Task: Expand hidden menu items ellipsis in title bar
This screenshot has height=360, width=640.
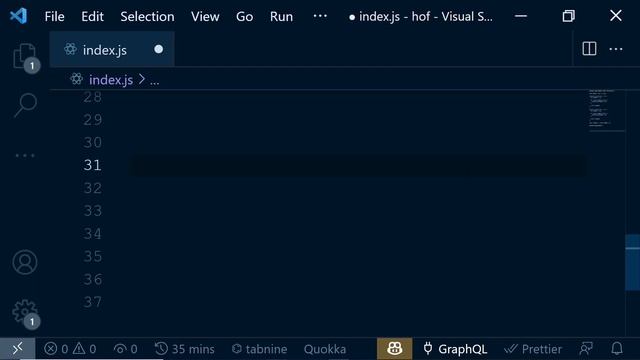Action: coord(320,16)
